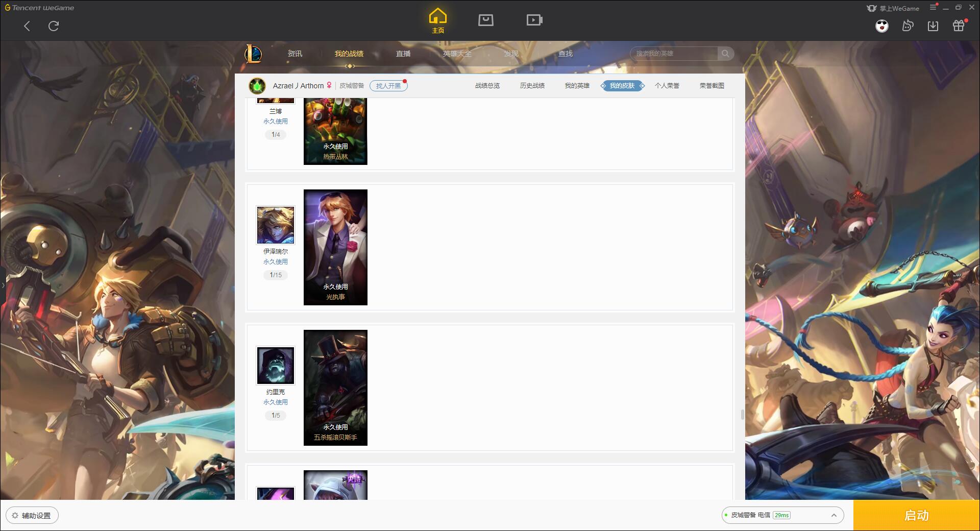The height and width of the screenshot is (531, 980).
Task: Click the 兰博 champion name
Action: pos(276,111)
